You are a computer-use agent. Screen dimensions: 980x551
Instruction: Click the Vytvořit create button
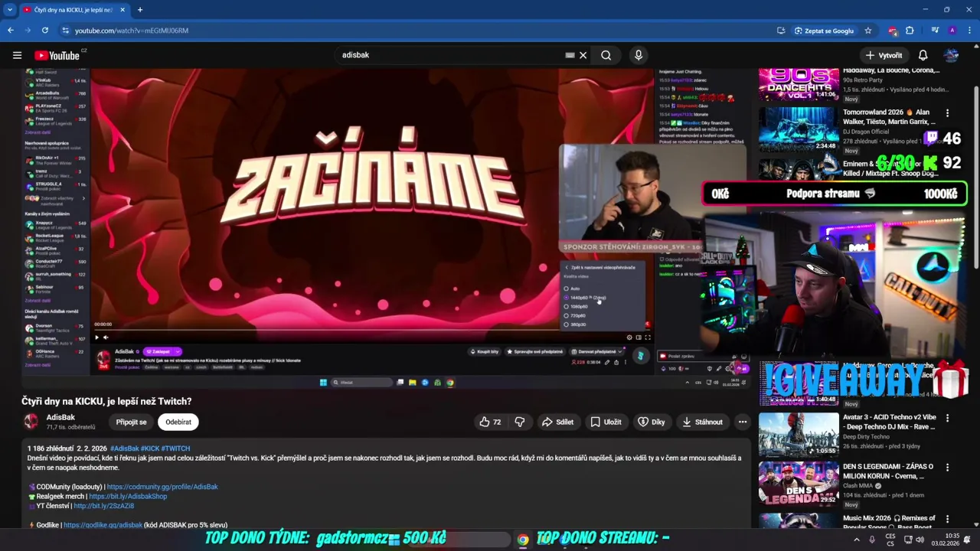tap(884, 55)
